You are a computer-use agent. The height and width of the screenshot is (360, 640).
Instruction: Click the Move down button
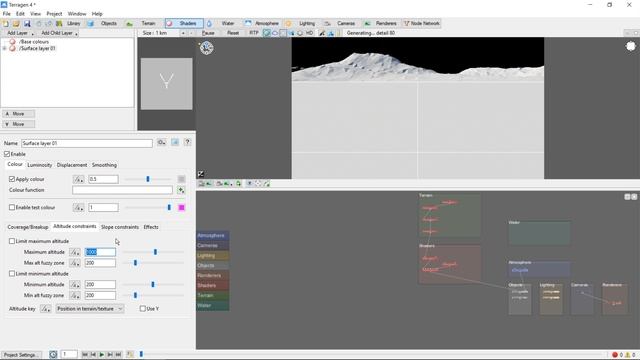click(x=18, y=124)
